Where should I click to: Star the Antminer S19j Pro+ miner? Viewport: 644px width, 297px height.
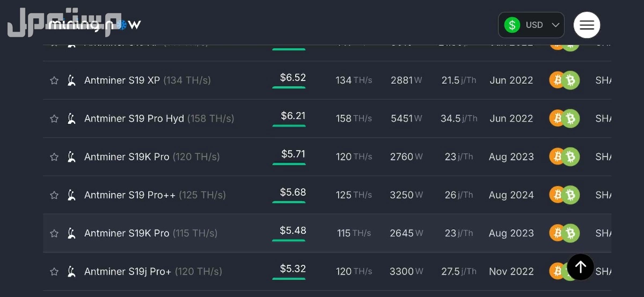click(54, 272)
